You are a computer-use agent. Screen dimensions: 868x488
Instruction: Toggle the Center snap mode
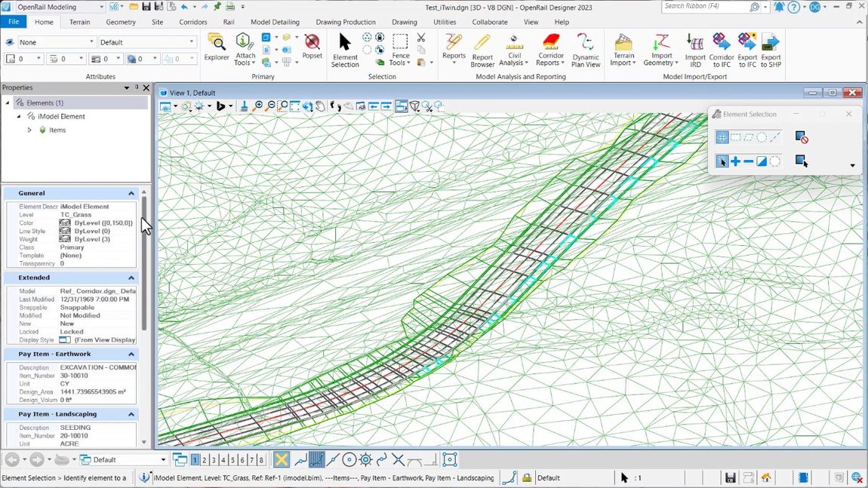tap(349, 459)
